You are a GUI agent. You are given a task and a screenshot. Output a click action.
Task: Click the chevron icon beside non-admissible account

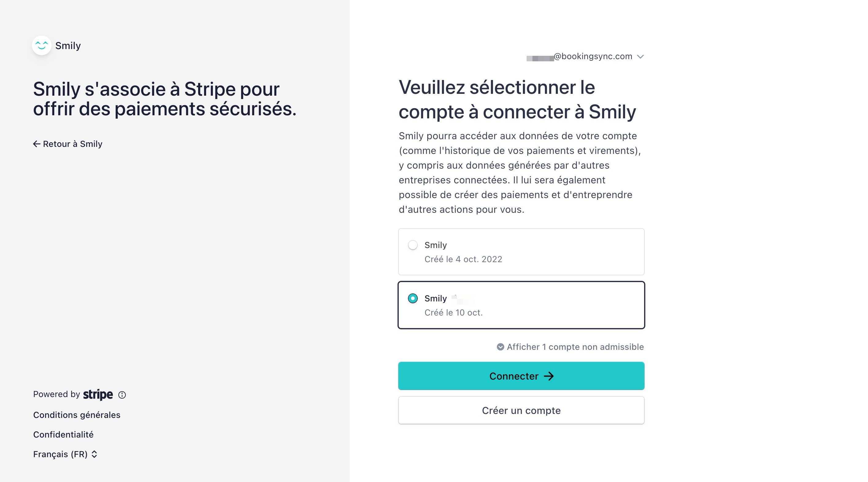[x=500, y=347]
